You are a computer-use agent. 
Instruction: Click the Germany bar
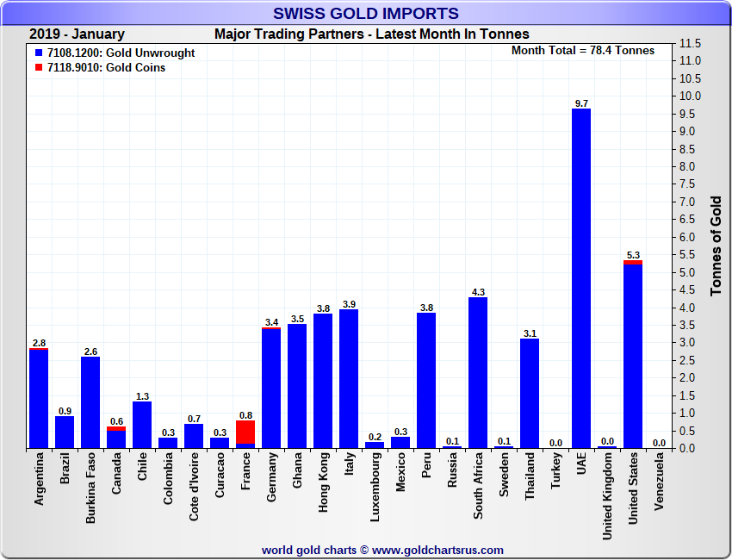coord(271,389)
